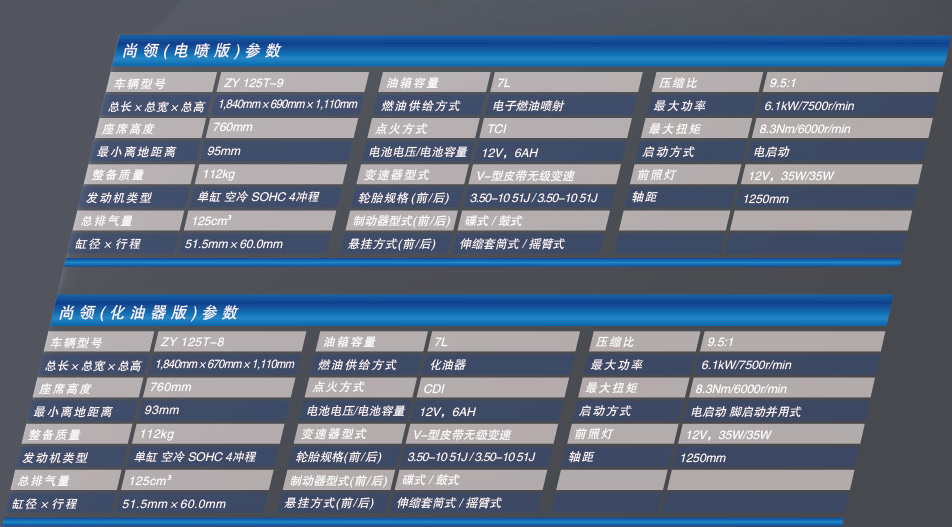Image resolution: width=952 pixels, height=527 pixels.
Task: Click the 电启动 脚启动并用式 start method value
Action: coord(745,411)
